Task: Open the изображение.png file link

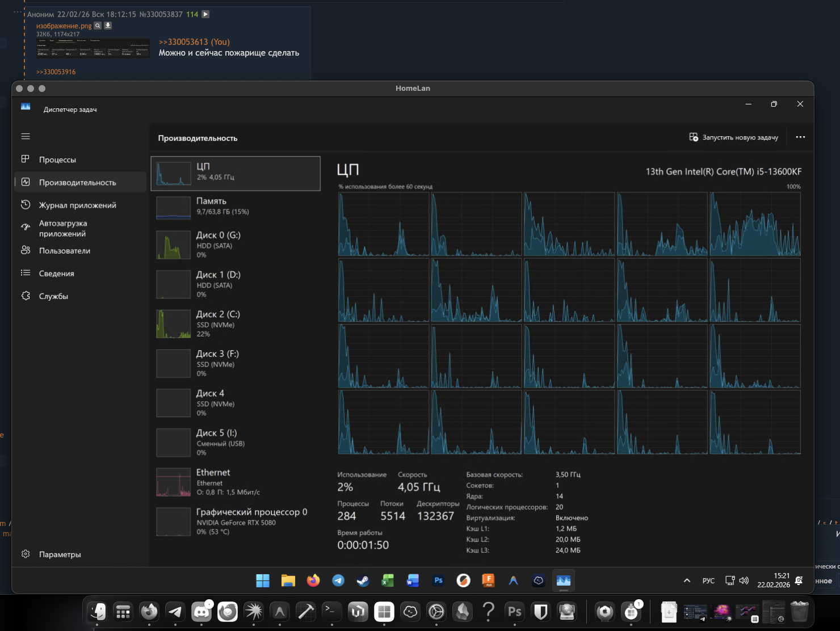Action: pos(64,26)
